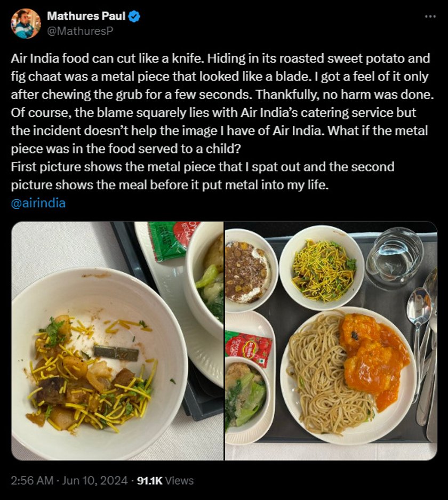This screenshot has height=500, width=448.
Task: Click the display name Mathures Paul
Action: pos(86,16)
